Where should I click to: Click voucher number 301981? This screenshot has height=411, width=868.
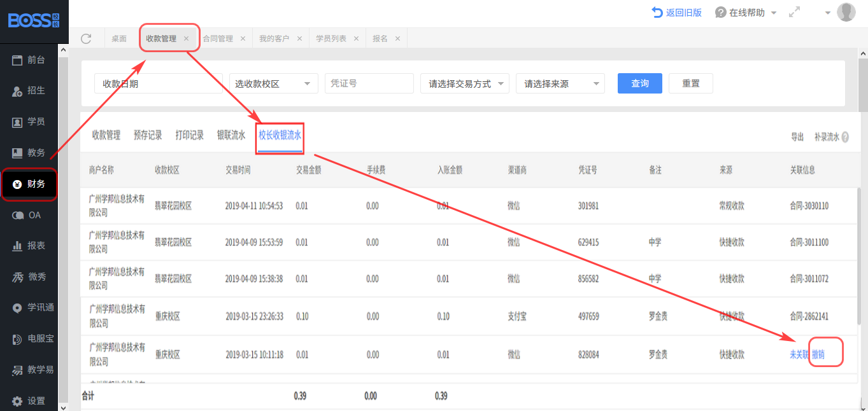(x=588, y=206)
